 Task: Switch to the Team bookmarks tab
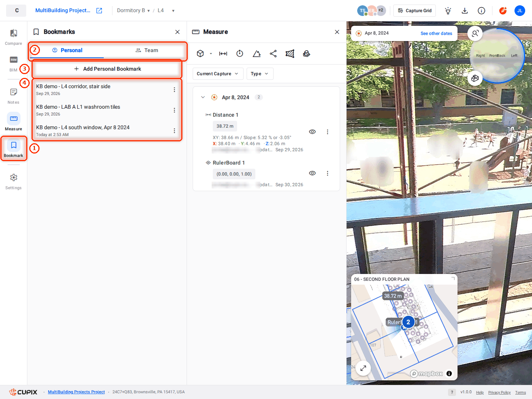coord(147,50)
